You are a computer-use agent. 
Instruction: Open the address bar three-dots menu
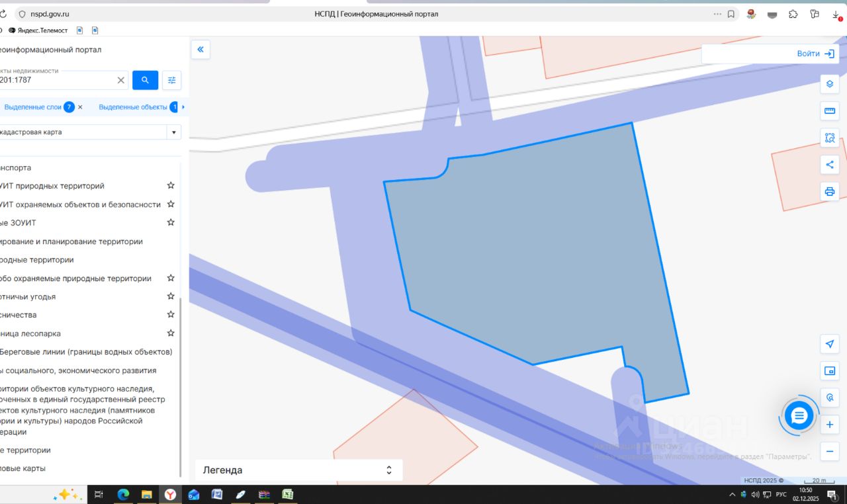[717, 14]
